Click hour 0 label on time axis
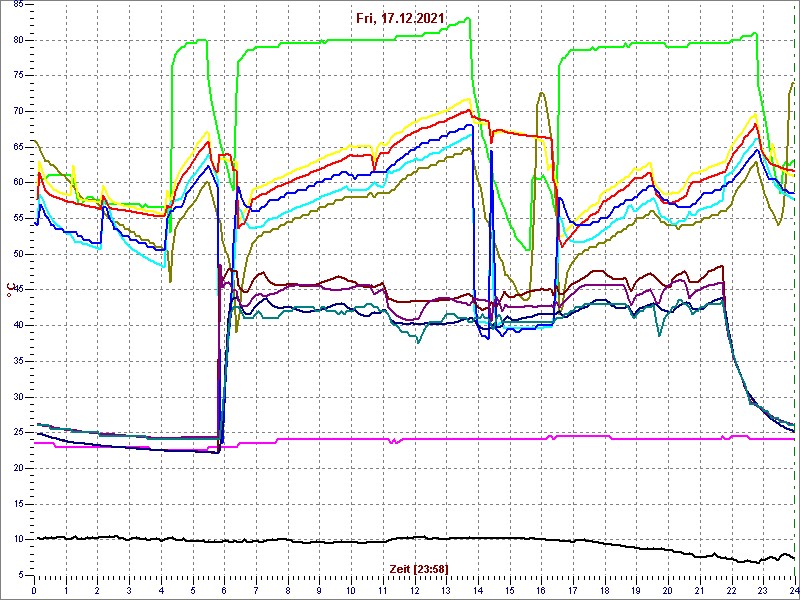 point(34,591)
